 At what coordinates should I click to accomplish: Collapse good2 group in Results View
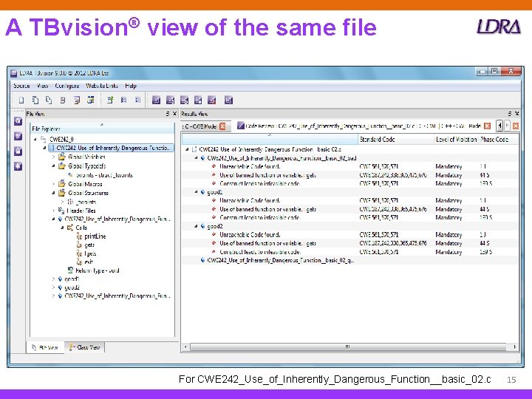pyautogui.click(x=196, y=226)
